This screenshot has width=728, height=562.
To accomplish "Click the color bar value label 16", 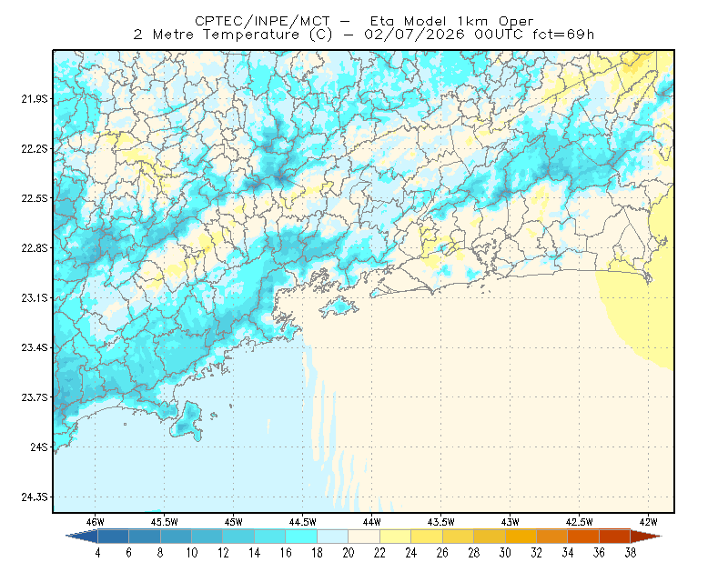I will [286, 553].
